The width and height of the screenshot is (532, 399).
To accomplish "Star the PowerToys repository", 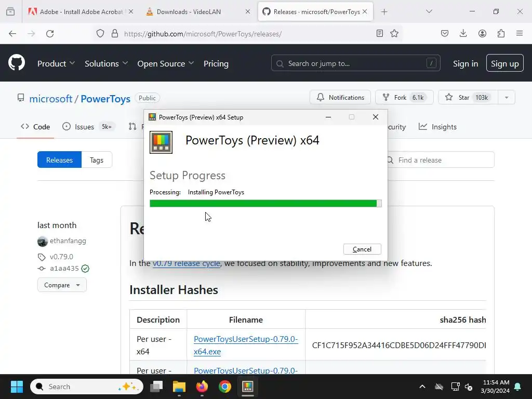I will [468, 97].
